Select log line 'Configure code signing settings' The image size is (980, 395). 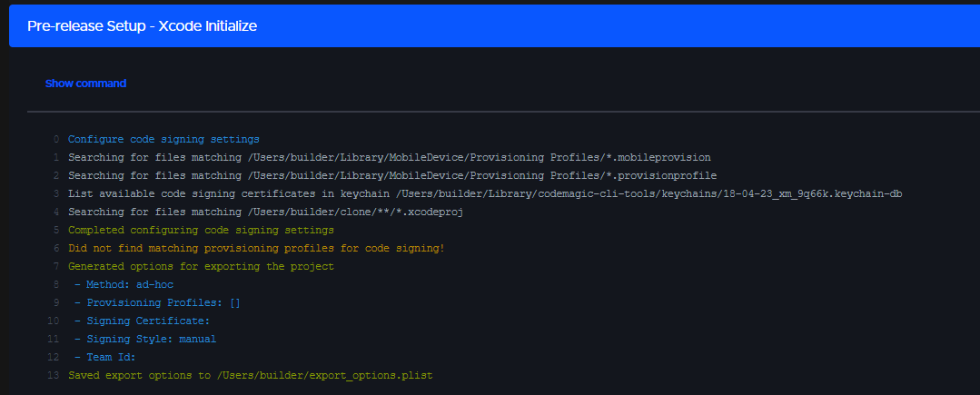point(163,139)
